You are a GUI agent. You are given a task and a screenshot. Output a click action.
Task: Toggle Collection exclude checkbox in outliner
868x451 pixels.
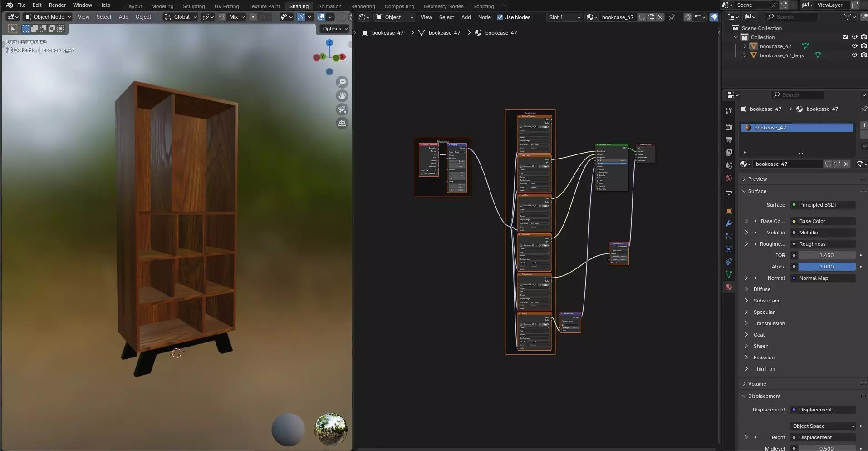point(845,37)
